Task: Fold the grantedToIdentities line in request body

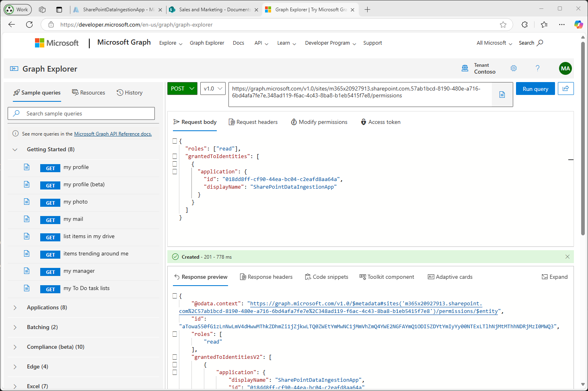Action: 175,156
